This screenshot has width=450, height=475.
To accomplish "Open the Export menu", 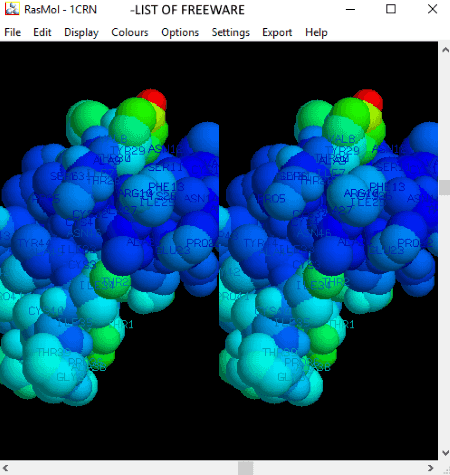I will (x=277, y=32).
